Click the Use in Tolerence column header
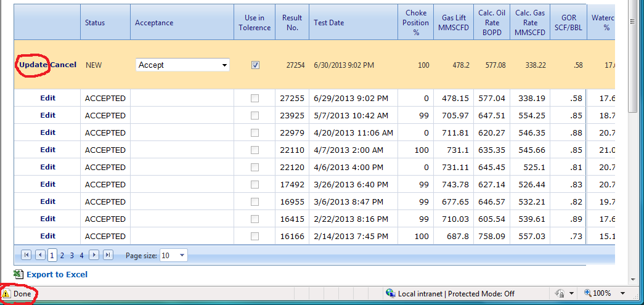 pos(255,23)
